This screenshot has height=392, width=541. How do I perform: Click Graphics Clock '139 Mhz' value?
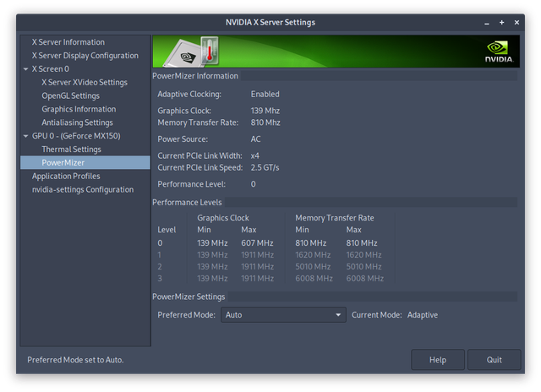point(265,111)
